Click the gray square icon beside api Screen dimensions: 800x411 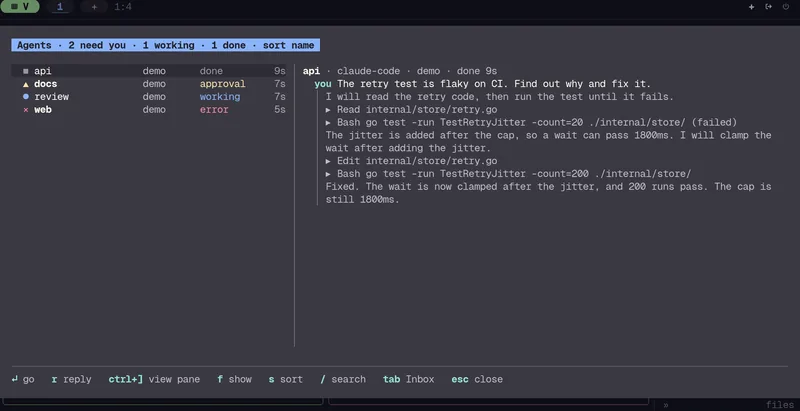point(26,71)
